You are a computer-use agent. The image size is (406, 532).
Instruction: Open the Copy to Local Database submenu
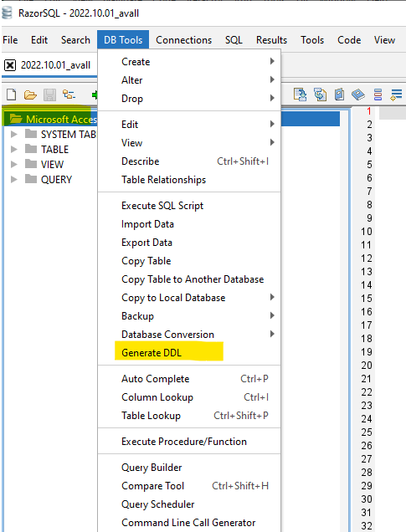point(189,298)
